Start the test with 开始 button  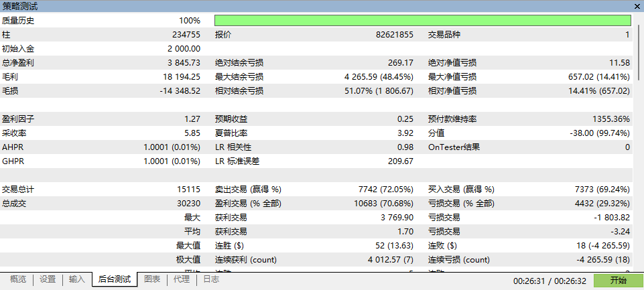click(618, 281)
